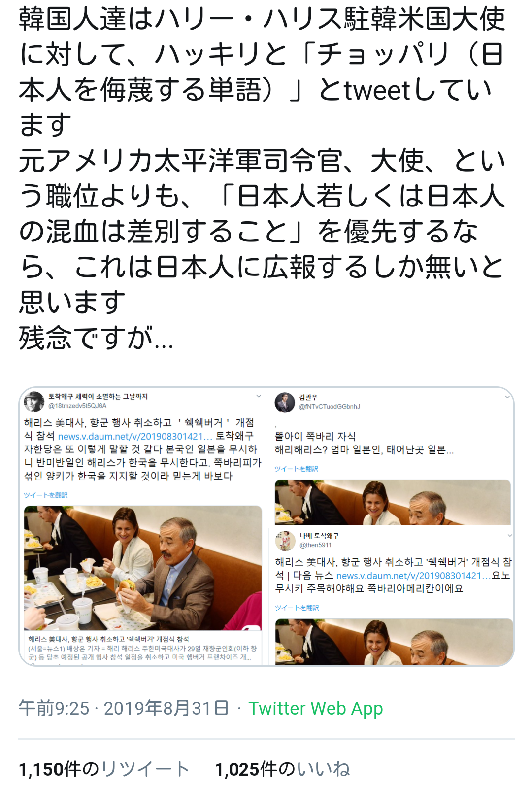532x789 pixels.
Task: View the 1,150件のリツイート list
Action: (x=104, y=769)
